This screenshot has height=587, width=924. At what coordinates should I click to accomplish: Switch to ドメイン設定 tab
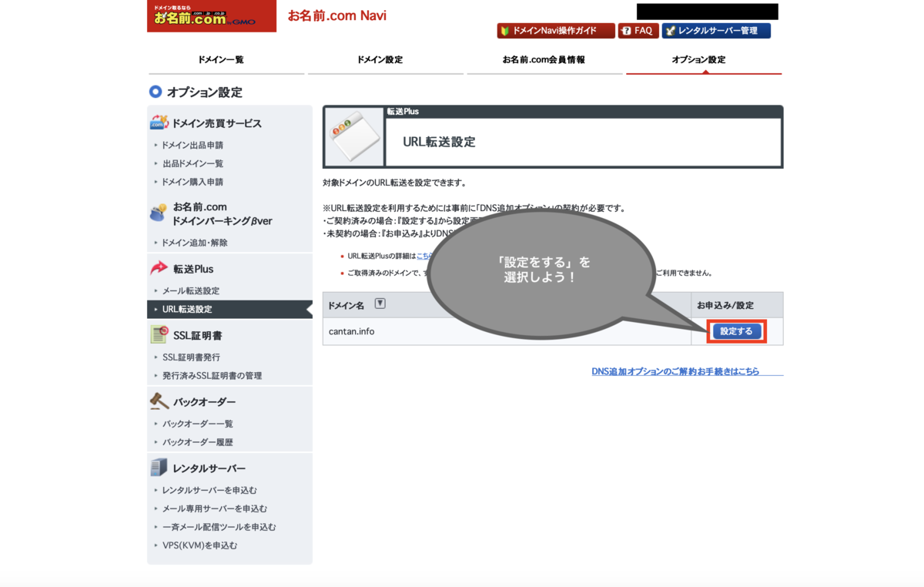click(380, 60)
